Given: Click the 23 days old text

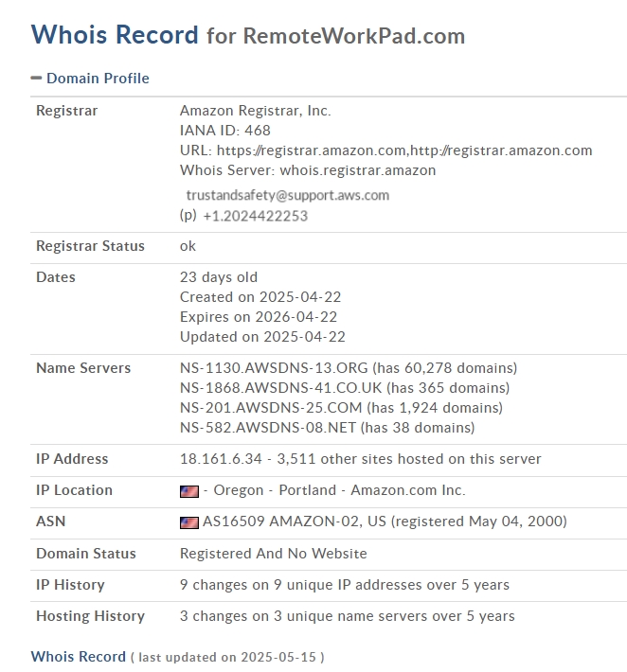Looking at the screenshot, I should [x=219, y=277].
